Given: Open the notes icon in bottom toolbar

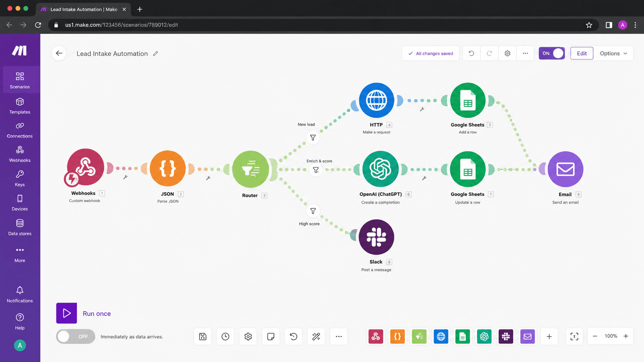Looking at the screenshot, I should tap(271, 337).
